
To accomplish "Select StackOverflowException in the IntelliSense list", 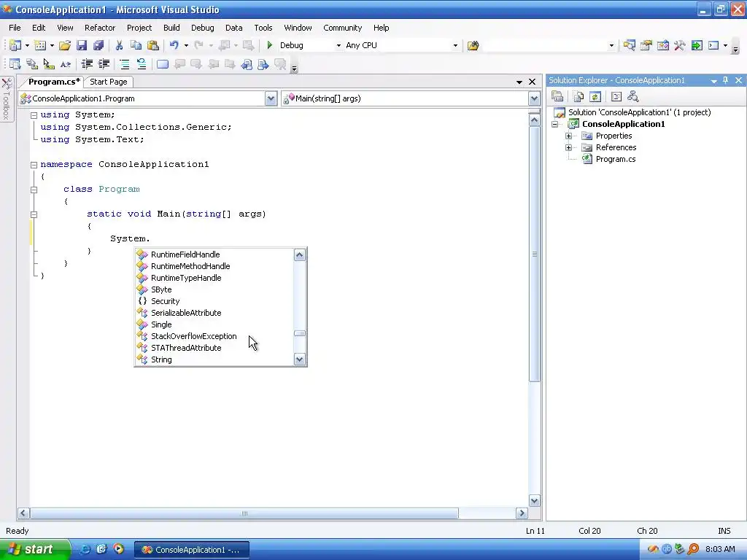I will click(193, 336).
